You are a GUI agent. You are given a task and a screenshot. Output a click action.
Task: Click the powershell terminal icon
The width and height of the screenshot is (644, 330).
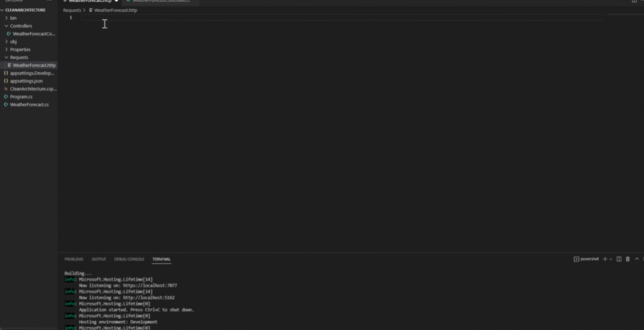point(576,259)
